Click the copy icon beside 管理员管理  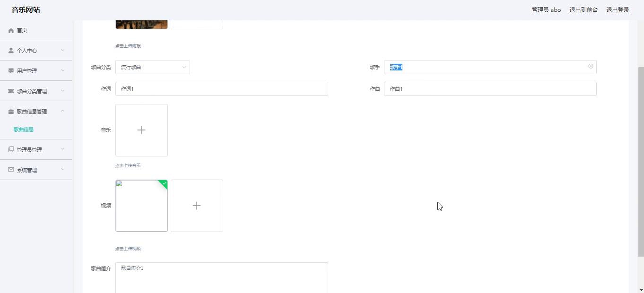point(11,149)
